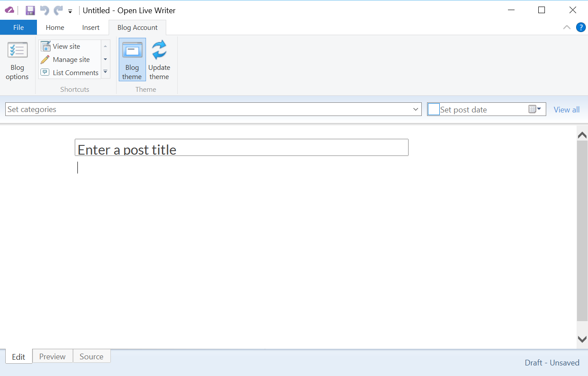Click the vertical scrollbar thumb
This screenshot has height=376, width=588.
point(582,231)
